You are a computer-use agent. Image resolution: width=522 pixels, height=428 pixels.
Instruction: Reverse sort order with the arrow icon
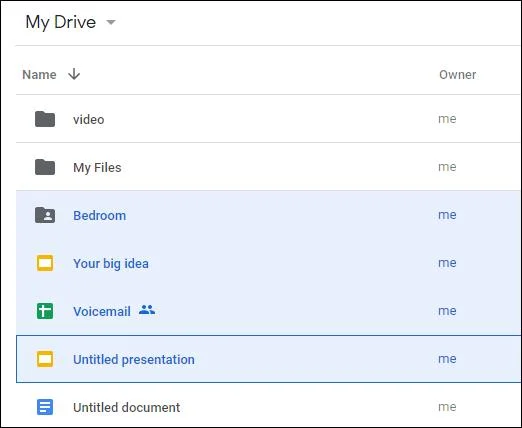(x=74, y=74)
